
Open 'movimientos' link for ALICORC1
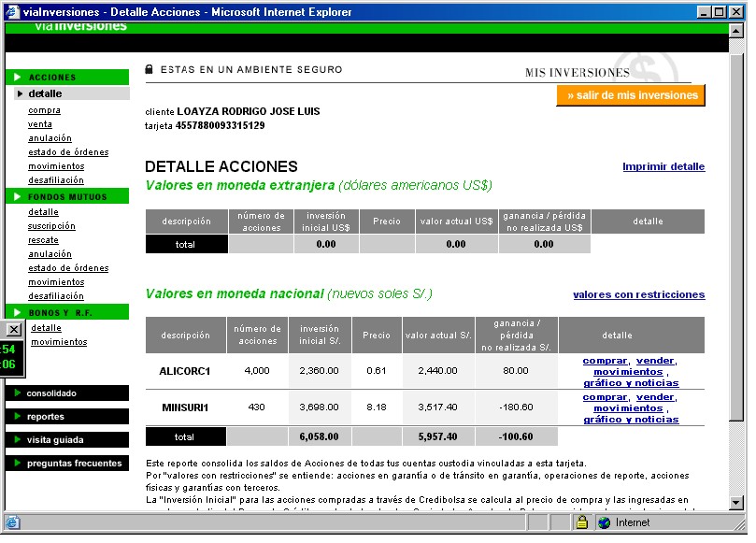(628, 371)
